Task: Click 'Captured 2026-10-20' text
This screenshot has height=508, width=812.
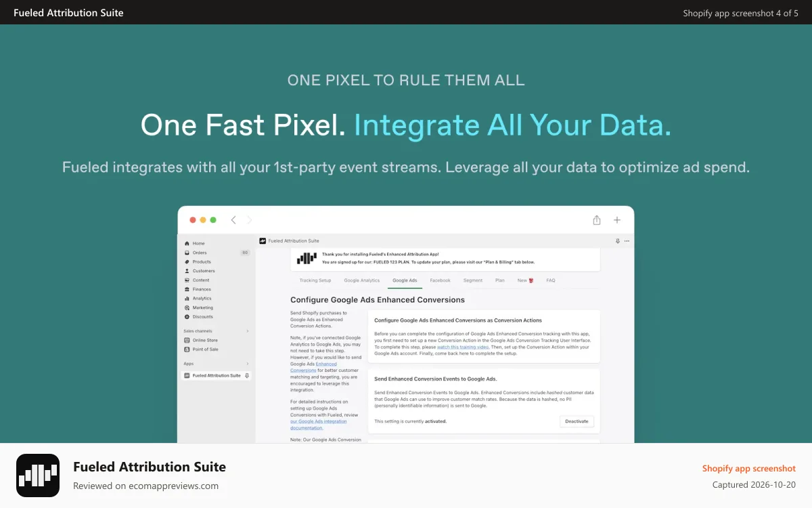Action: point(754,485)
